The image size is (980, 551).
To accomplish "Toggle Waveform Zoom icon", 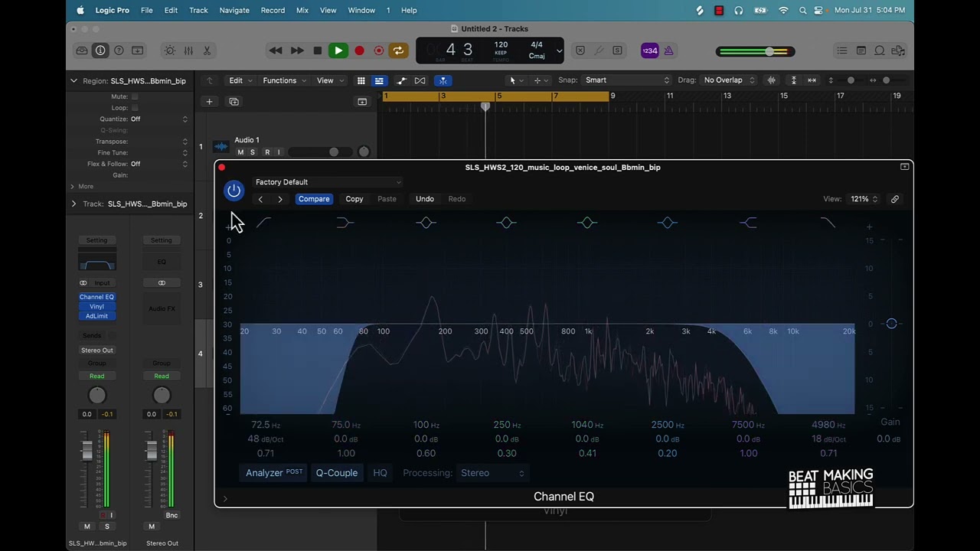I will [x=772, y=80].
